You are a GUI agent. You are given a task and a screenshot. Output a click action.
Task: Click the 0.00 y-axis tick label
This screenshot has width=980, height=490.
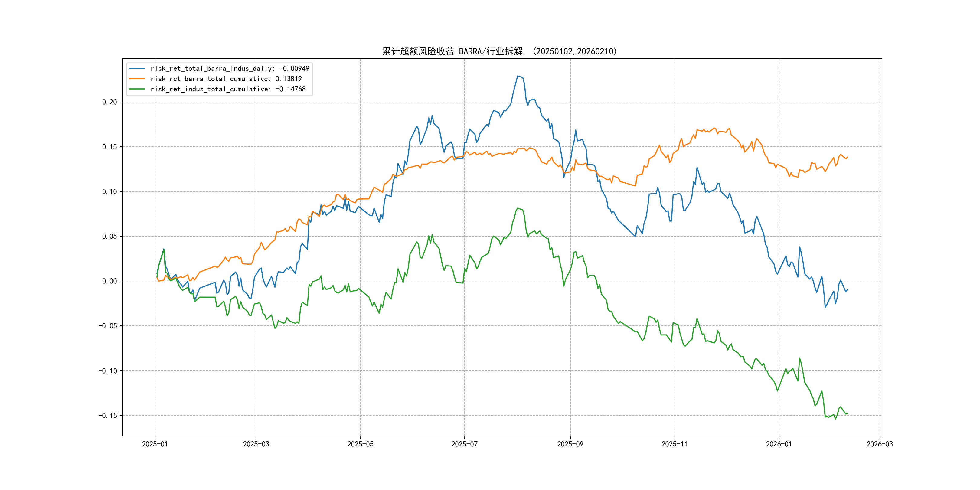tap(109, 281)
